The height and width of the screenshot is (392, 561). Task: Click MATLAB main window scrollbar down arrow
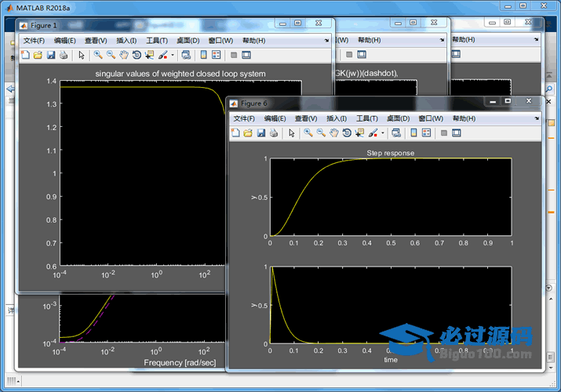click(x=551, y=367)
